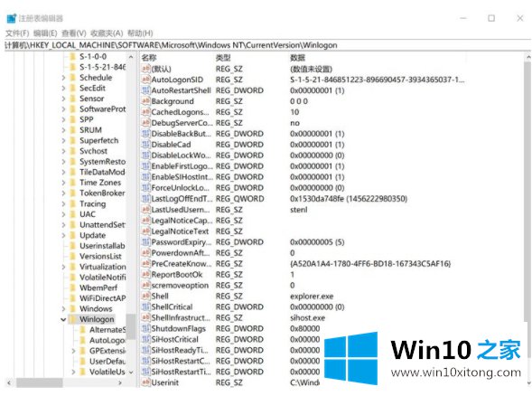Select the WiFiDirectAPI tree key

102,298
